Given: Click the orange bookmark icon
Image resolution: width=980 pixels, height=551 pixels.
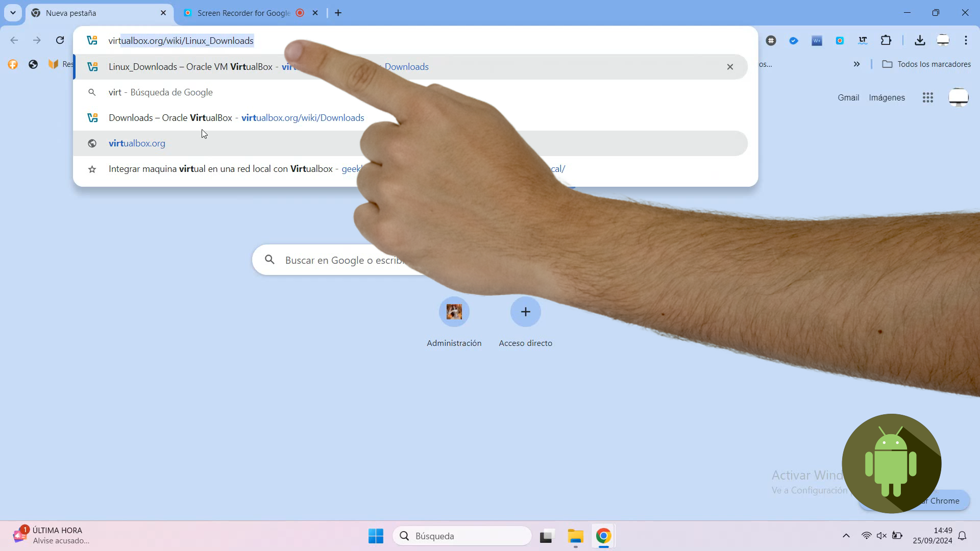Looking at the screenshot, I should [13, 64].
